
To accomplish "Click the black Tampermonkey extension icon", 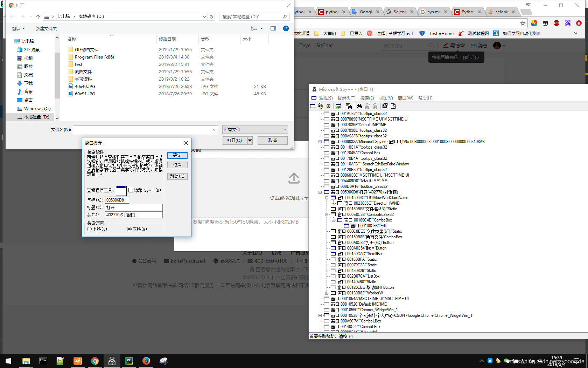I will click(x=545, y=23).
